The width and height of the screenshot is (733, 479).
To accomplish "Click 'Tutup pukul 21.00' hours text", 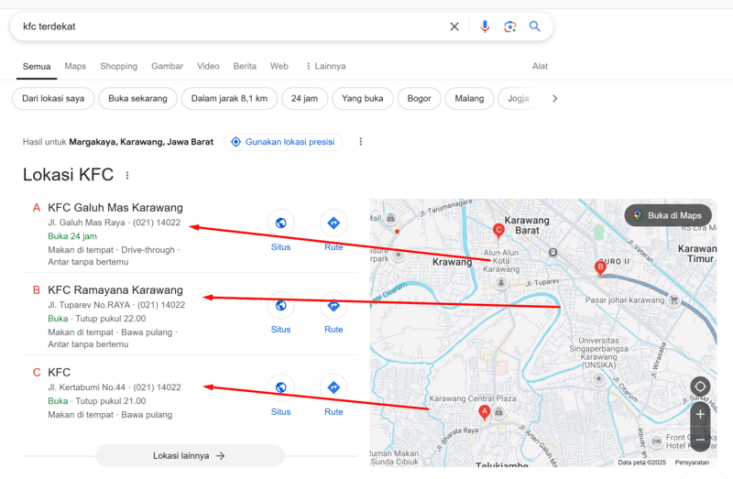I will [111, 401].
